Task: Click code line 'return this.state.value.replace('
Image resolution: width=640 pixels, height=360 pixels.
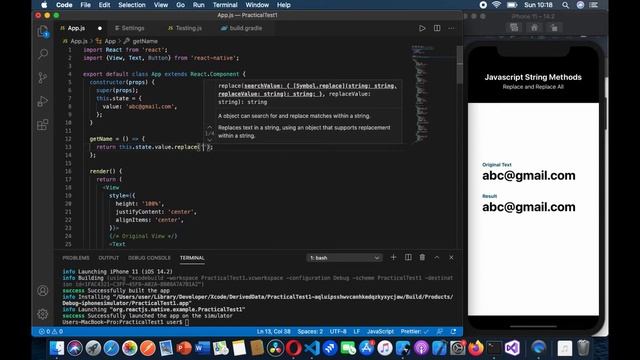Action: (155, 147)
